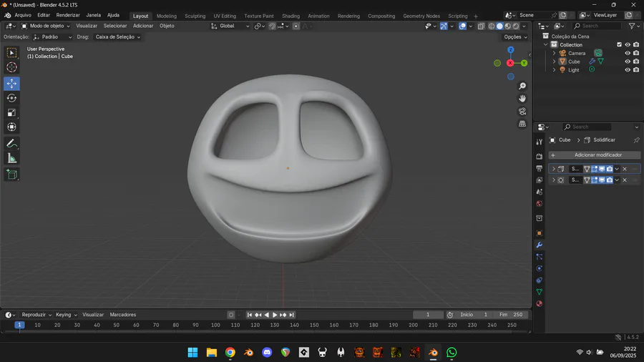644x362 pixels.
Task: Open the View Layer properties tab
Action: (x=540, y=180)
